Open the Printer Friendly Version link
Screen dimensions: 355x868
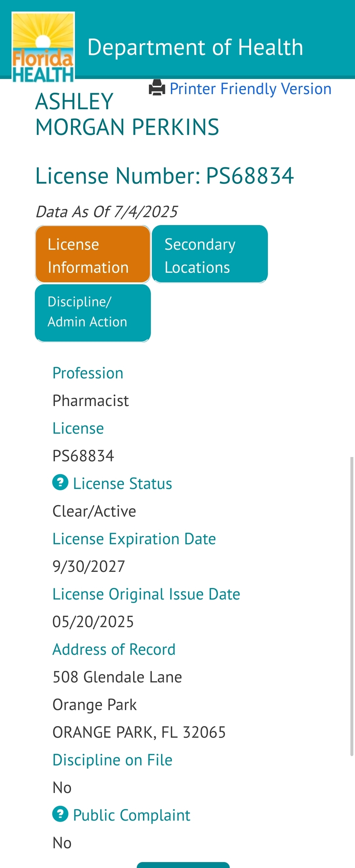tap(250, 89)
